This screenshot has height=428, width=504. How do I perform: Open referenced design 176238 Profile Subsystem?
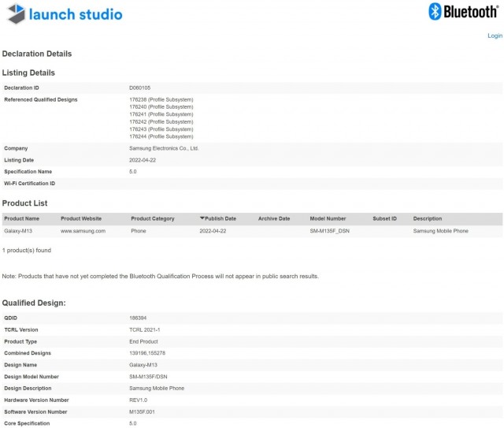[x=161, y=99]
